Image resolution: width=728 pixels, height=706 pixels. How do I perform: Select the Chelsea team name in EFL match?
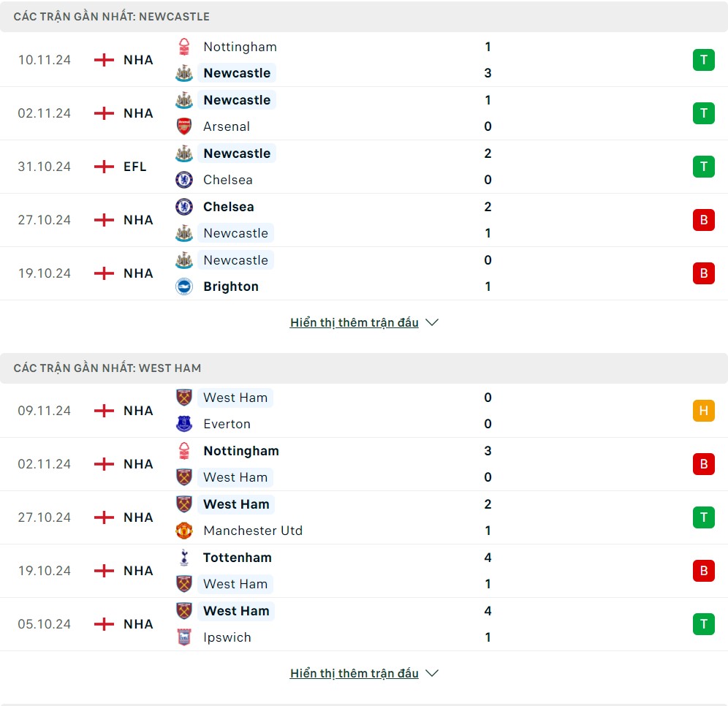pyautogui.click(x=228, y=180)
